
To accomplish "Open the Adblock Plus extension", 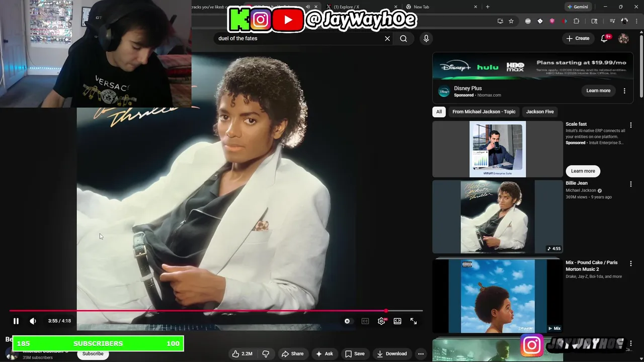I will pyautogui.click(x=528, y=21).
